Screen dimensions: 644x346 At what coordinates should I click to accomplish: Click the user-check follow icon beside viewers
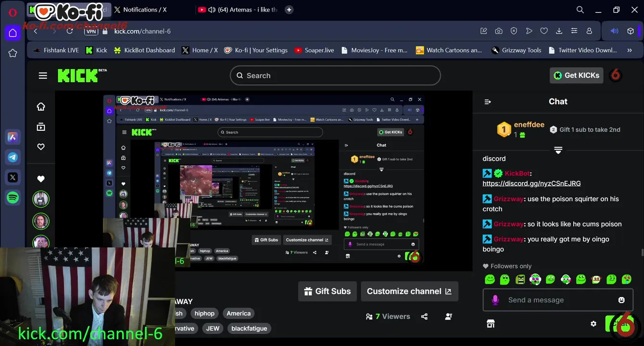coord(449,317)
